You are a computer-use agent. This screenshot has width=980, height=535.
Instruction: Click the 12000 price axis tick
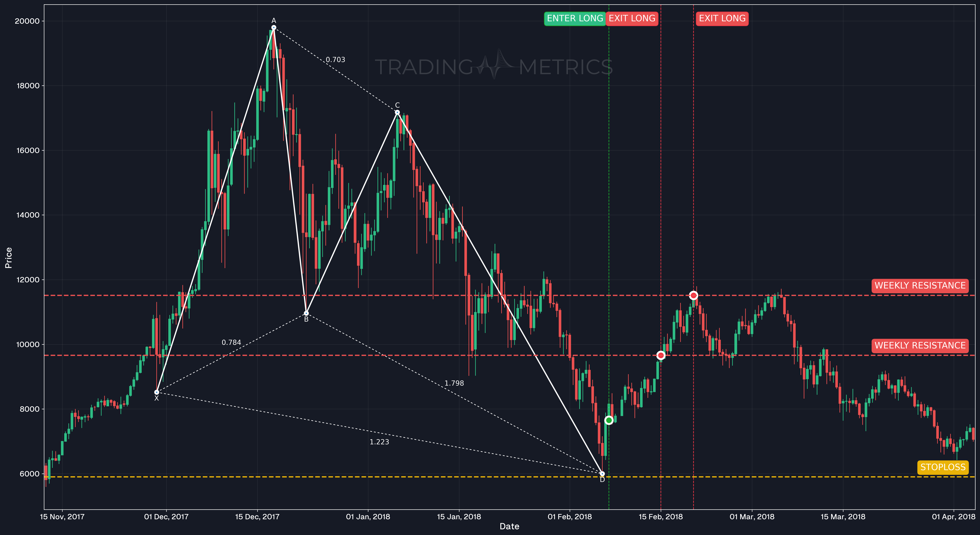(28, 280)
